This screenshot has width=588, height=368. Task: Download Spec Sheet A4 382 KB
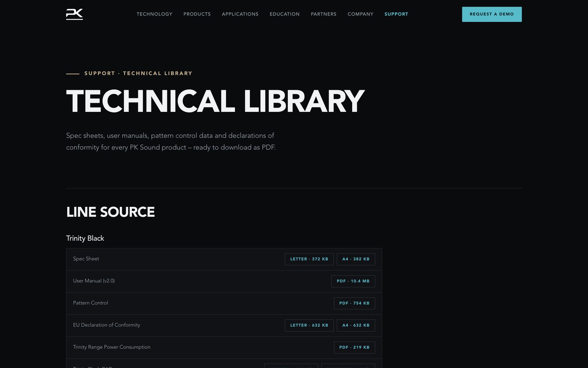pos(356,259)
